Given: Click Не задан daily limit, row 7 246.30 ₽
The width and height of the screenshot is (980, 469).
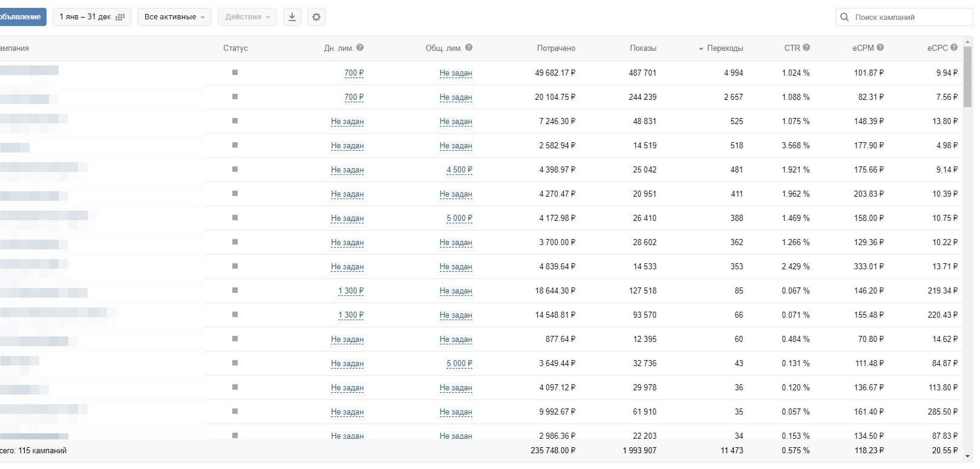Looking at the screenshot, I should coord(347,122).
